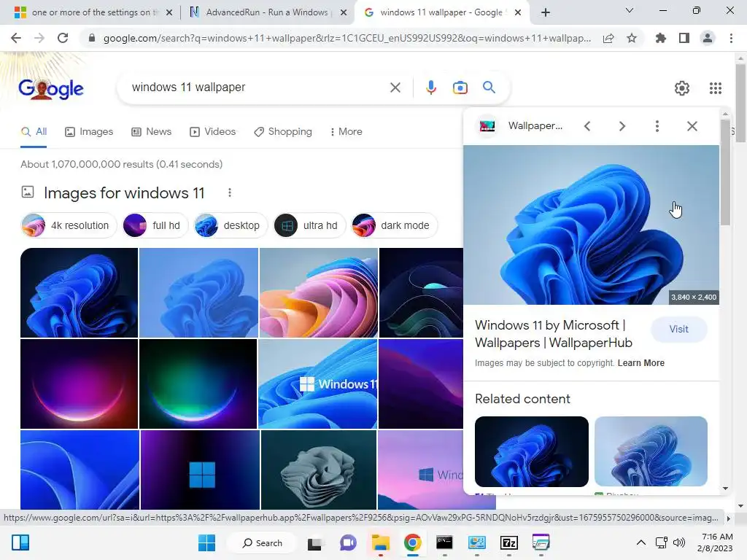The image size is (747, 560).
Task: Open the preview panel three-dot options
Action: [x=657, y=126]
